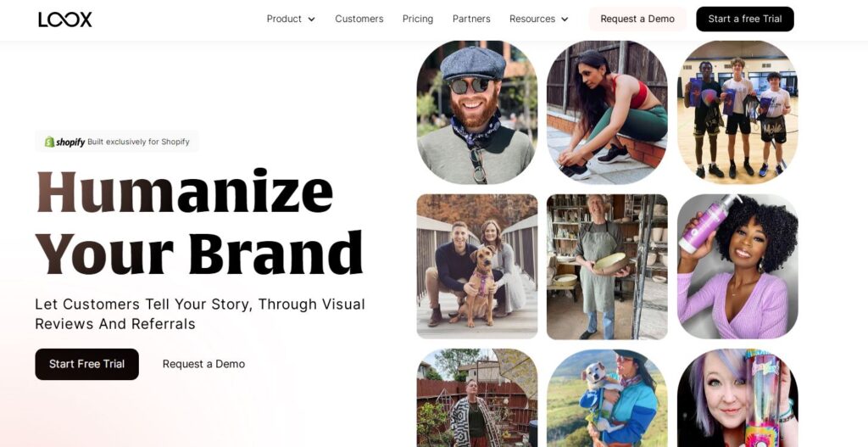Click the Start a free Trial button
The height and width of the screenshot is (447, 868).
click(x=745, y=19)
